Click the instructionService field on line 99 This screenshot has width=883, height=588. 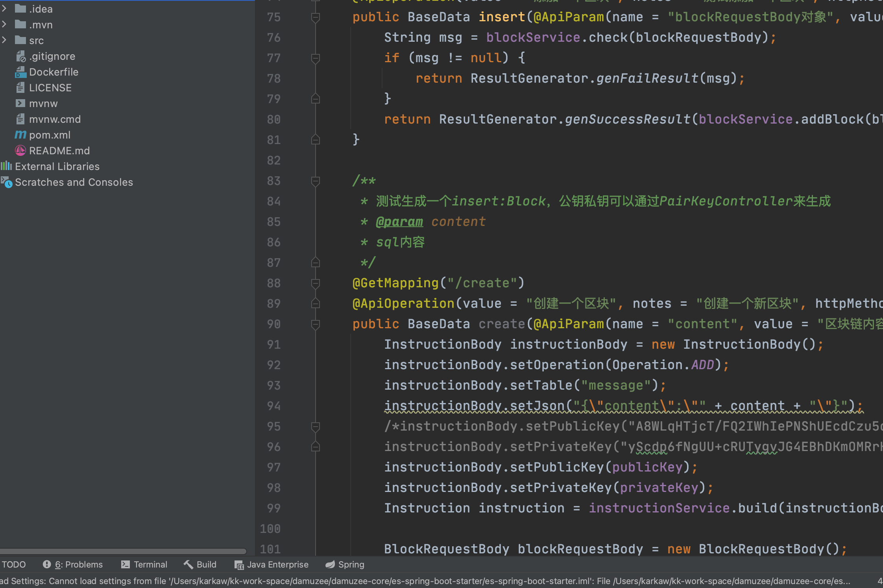pos(659,508)
